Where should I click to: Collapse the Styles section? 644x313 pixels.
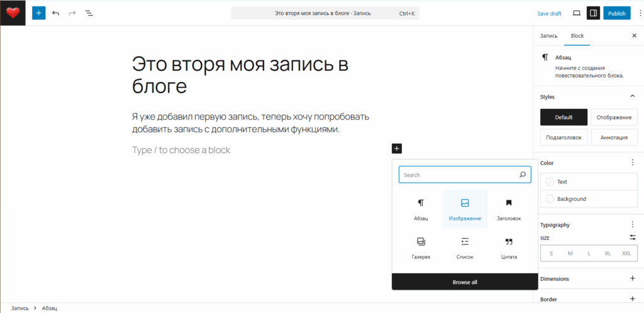tap(632, 96)
